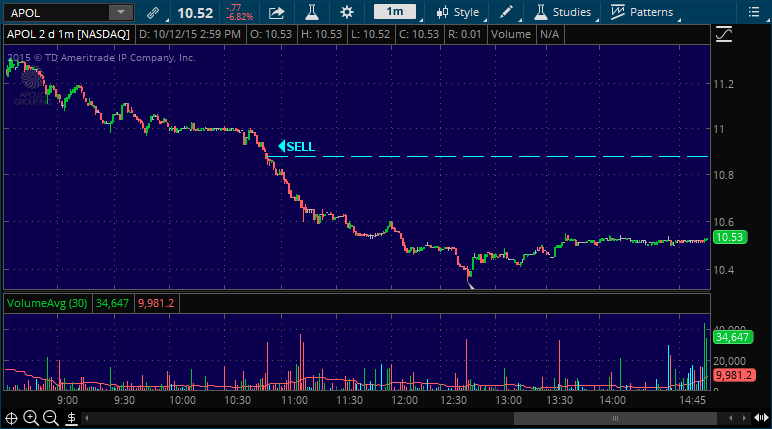Click the C: 10.53 close value

418,34
